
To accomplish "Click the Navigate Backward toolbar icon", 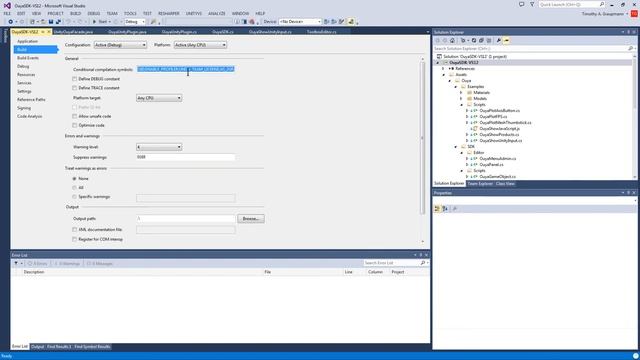I will click(10, 22).
